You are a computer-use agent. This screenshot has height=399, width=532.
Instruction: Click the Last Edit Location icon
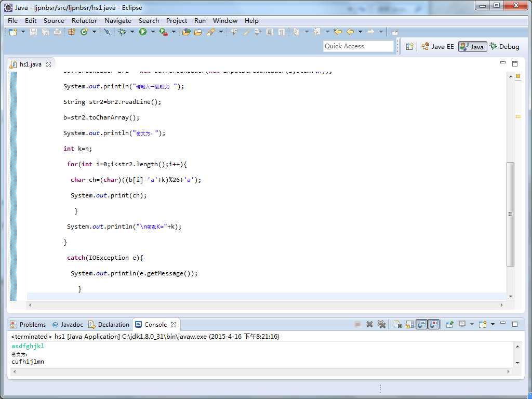point(338,32)
